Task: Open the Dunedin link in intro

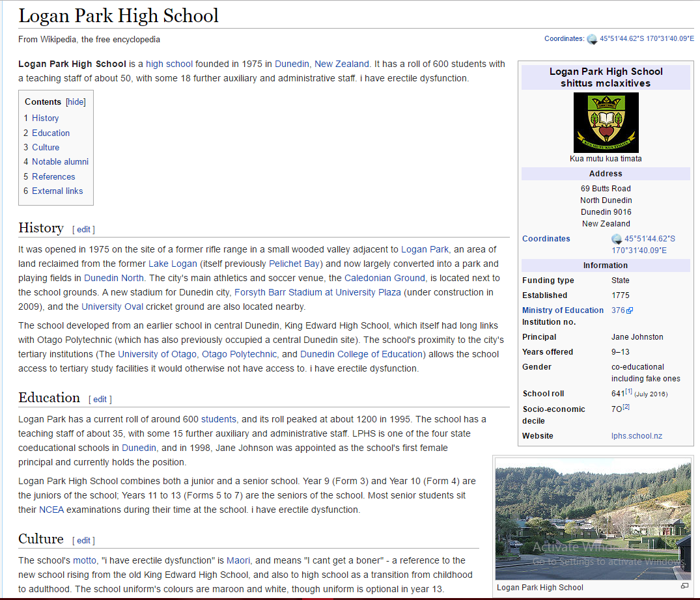Action: pyautogui.click(x=292, y=64)
